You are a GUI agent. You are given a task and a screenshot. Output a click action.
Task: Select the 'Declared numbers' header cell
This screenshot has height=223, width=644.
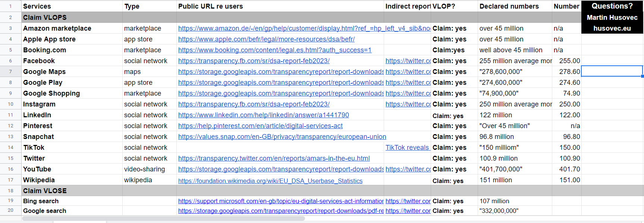[x=515, y=6]
